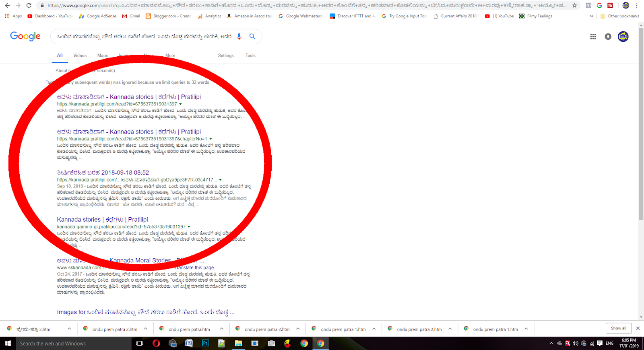Select the All search tab
The height and width of the screenshot is (350, 644).
(60, 56)
